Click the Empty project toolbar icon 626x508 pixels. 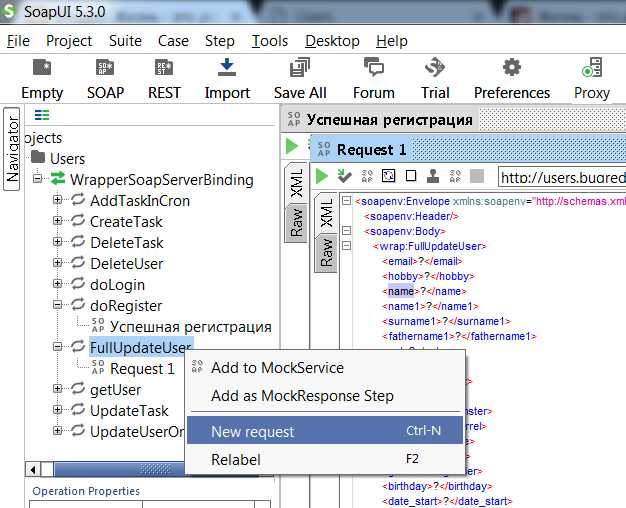(42, 67)
